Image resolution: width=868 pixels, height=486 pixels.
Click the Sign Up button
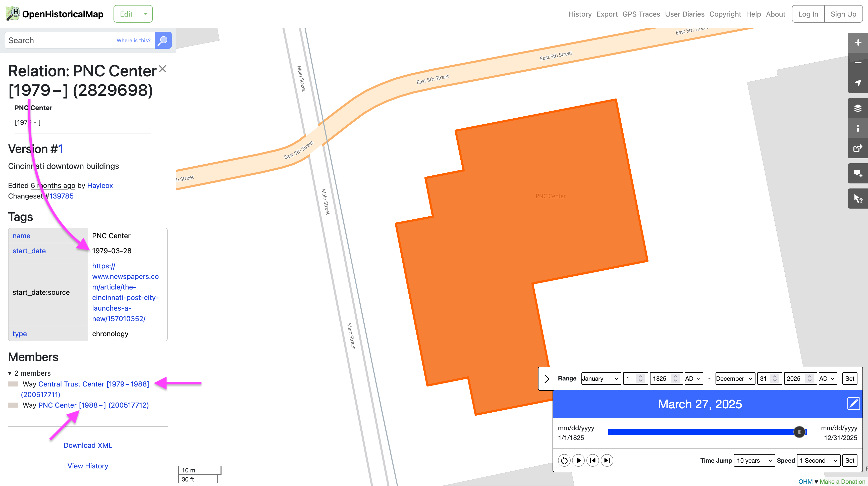point(843,14)
